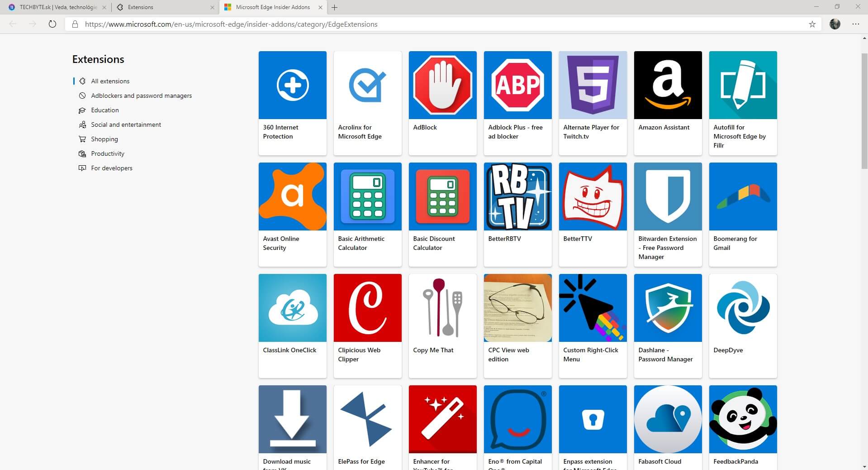Open the 'Copy Me That' title link
The image size is (868, 470).
pos(433,350)
